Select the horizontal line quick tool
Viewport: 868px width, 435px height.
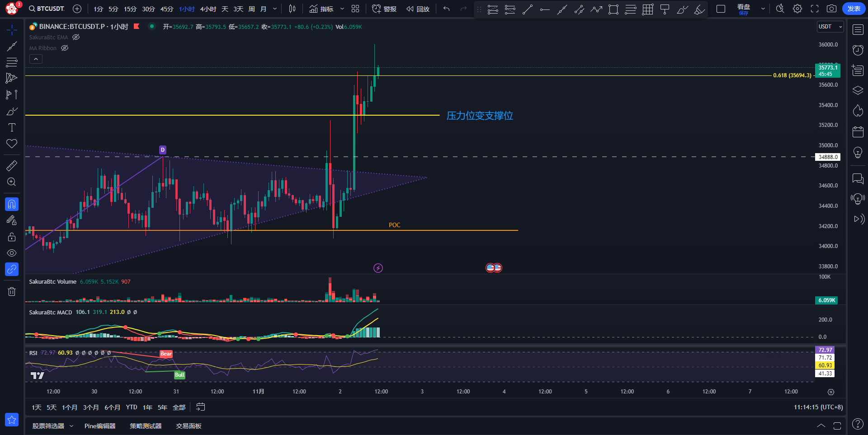(x=545, y=9)
